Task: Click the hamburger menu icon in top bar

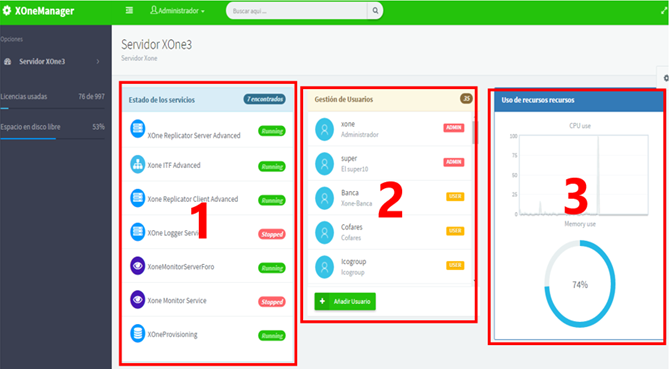Action: tap(129, 10)
